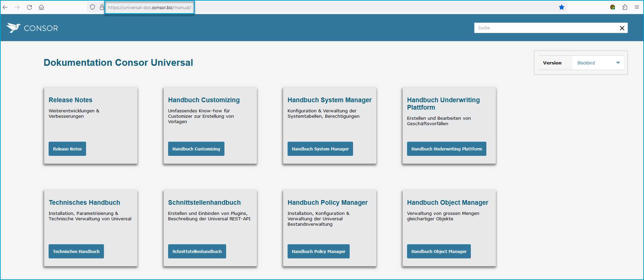Click the blue bookmark star
This screenshot has width=644, height=280.
(562, 7)
